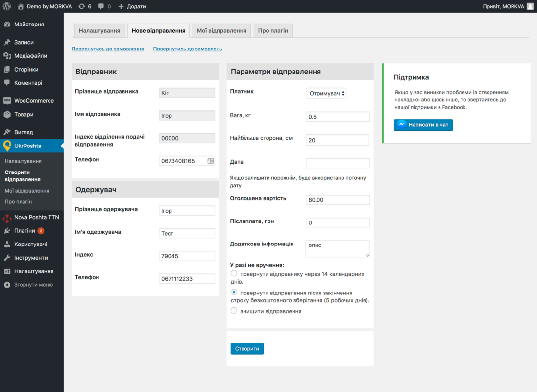Click the Nova Poshta TTN label
This screenshot has height=392, width=537.
[x=37, y=217]
